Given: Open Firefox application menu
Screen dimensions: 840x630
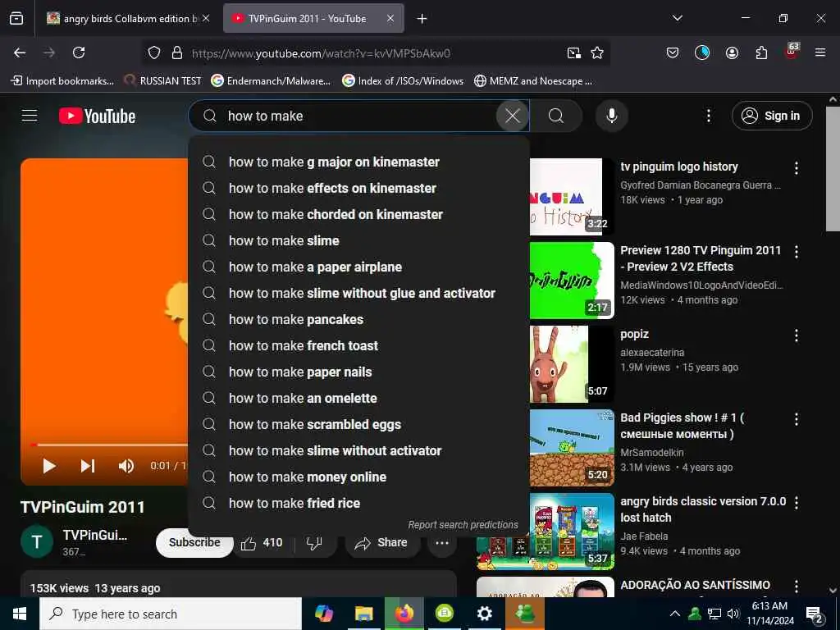Looking at the screenshot, I should (819, 52).
